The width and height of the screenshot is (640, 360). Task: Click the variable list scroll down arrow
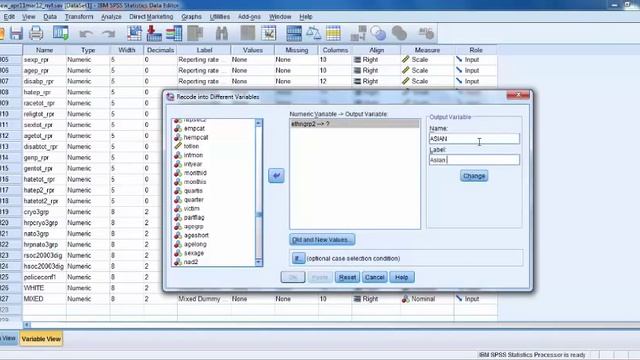258,262
